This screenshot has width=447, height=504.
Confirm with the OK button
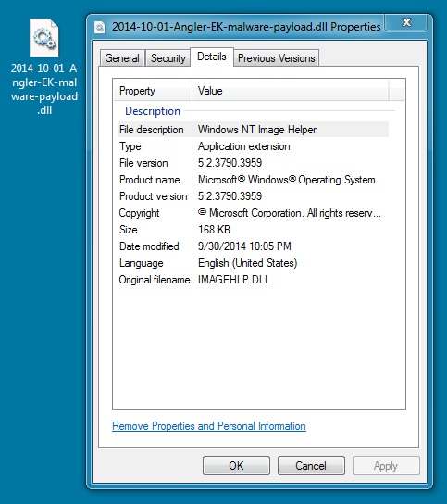coord(236,466)
